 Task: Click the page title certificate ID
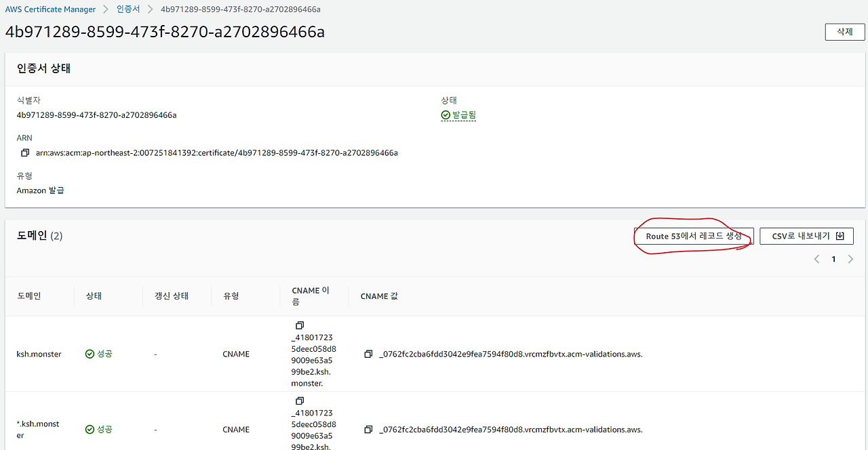click(165, 31)
